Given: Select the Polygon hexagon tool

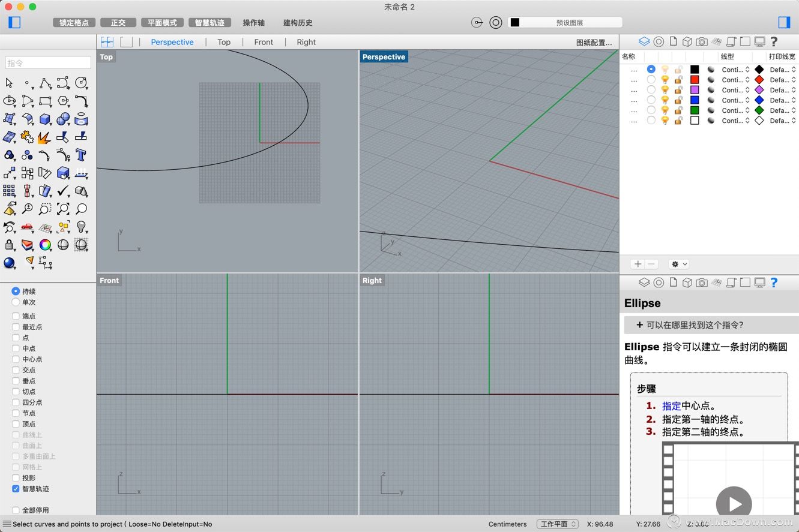Looking at the screenshot, I should [x=63, y=101].
